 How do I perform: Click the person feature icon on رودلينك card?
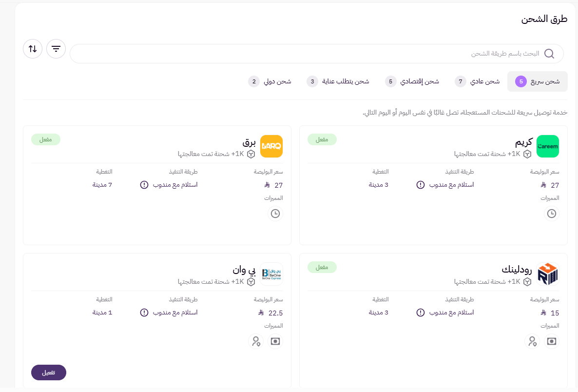click(532, 341)
